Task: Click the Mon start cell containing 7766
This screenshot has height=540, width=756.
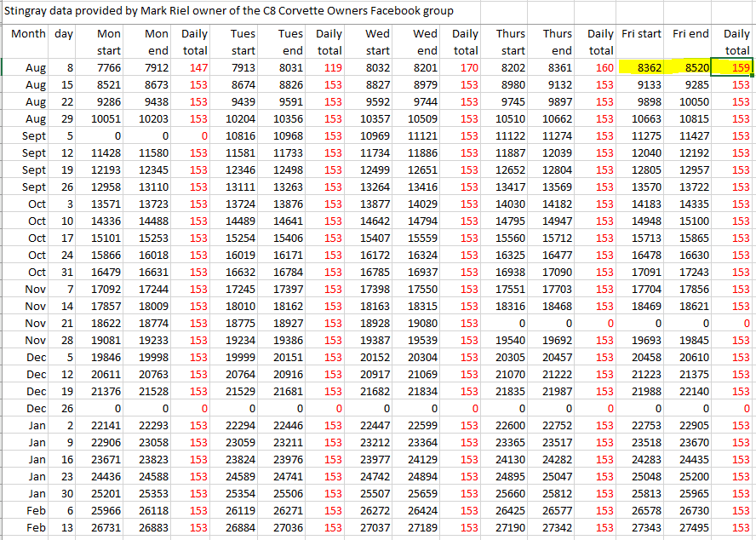Action: point(106,68)
